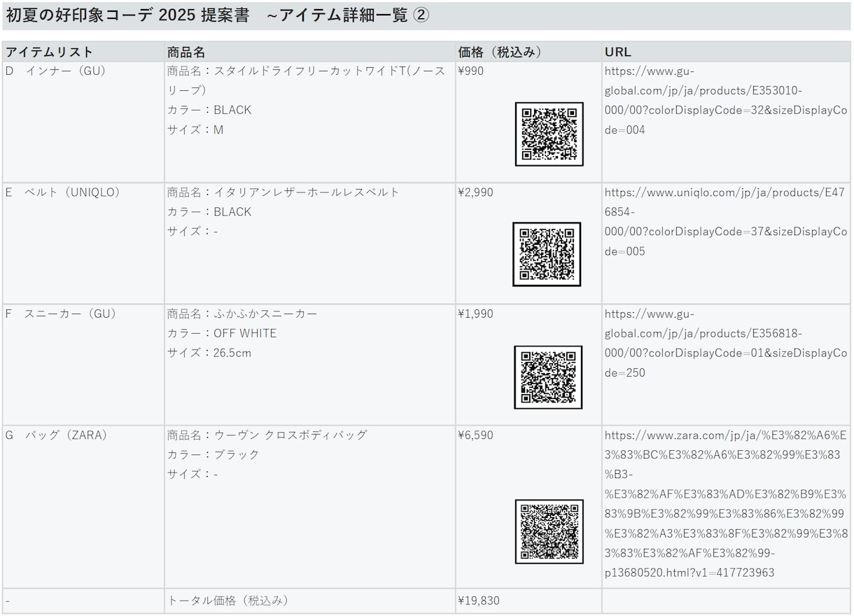854x616 pixels.
Task: Click the total price ¥19,830
Action: pyautogui.click(x=479, y=601)
